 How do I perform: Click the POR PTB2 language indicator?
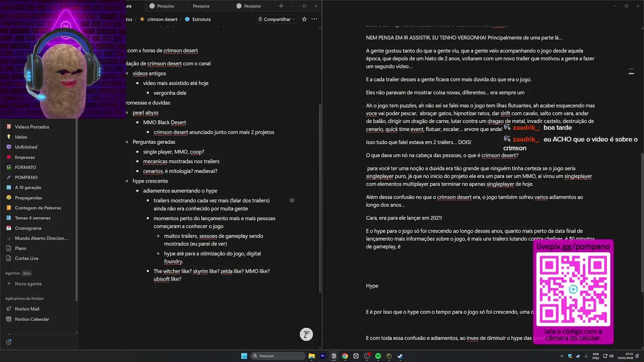pyautogui.click(x=596, y=356)
